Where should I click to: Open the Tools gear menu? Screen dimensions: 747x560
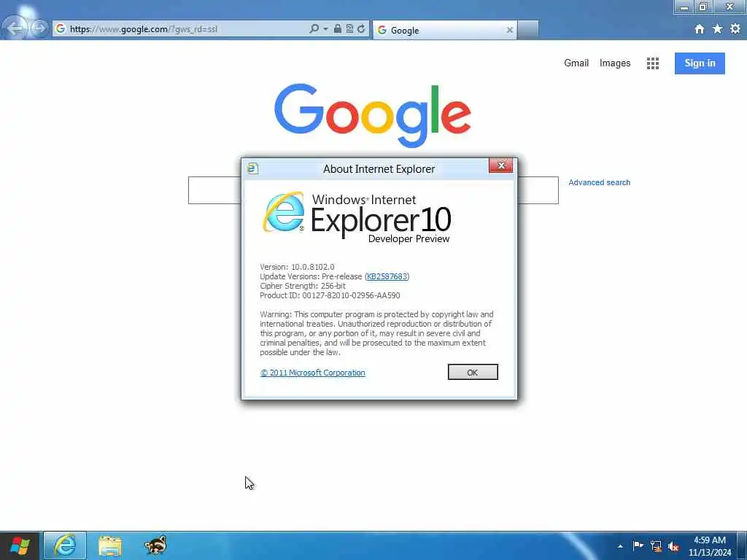click(x=735, y=29)
